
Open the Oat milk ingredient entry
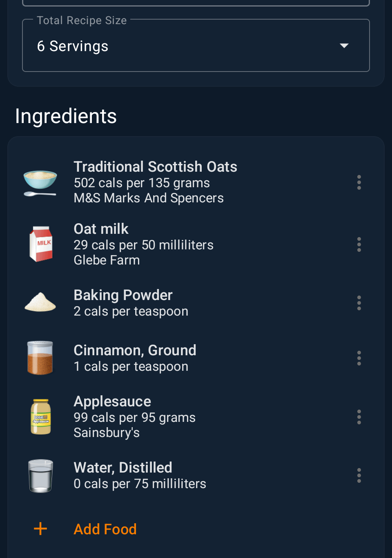(101, 229)
